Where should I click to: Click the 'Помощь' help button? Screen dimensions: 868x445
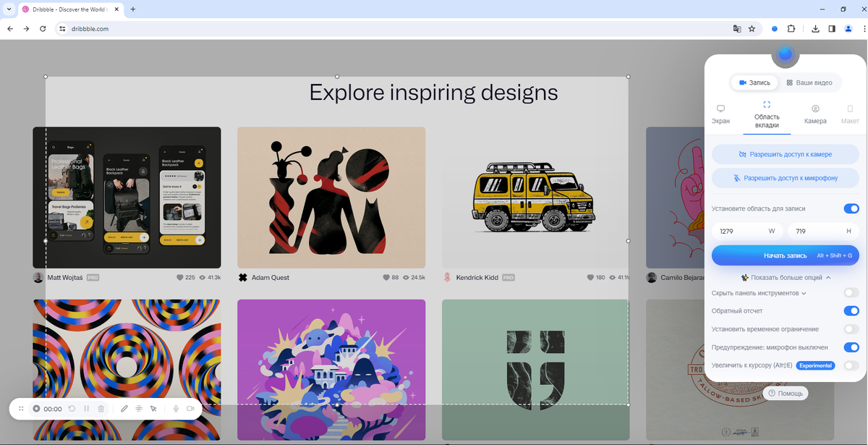(786, 393)
